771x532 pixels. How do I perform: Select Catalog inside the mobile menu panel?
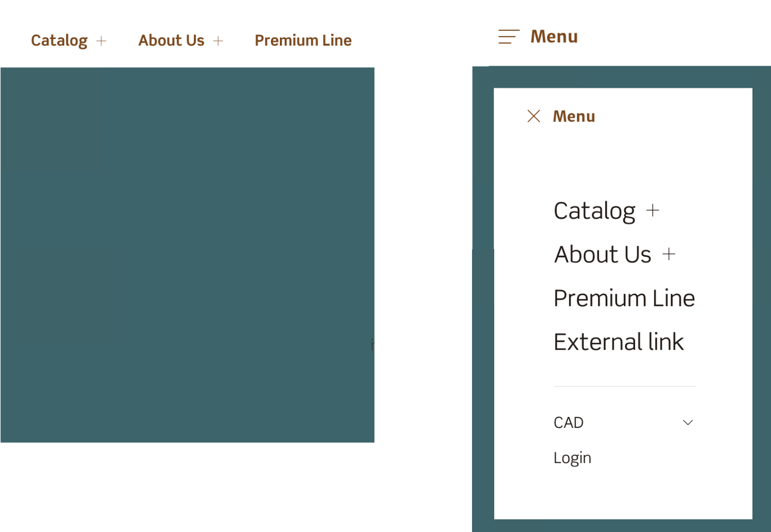[x=594, y=210]
